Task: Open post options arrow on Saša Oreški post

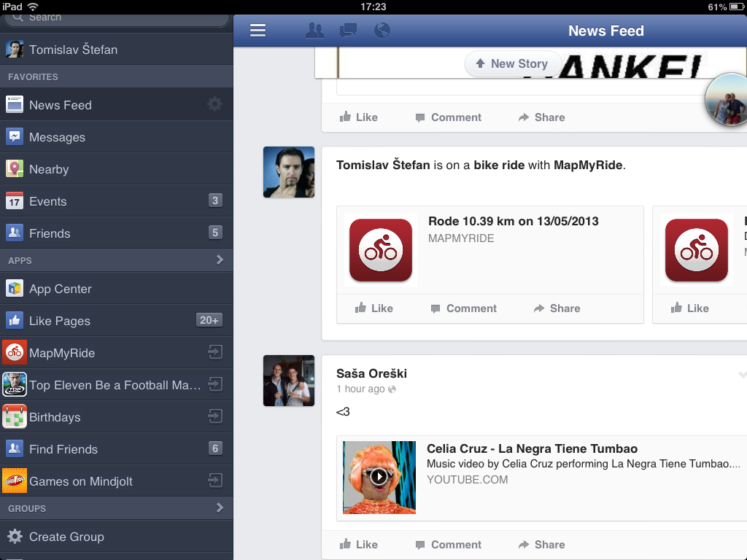Action: 742,375
